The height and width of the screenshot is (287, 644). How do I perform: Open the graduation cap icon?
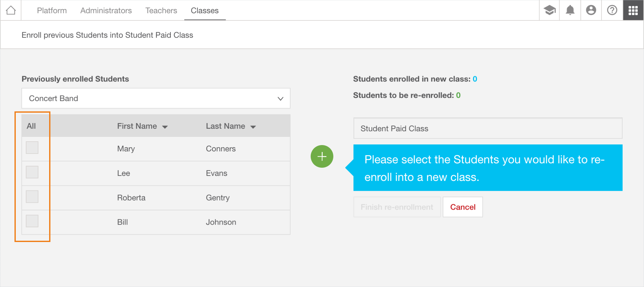pyautogui.click(x=549, y=10)
